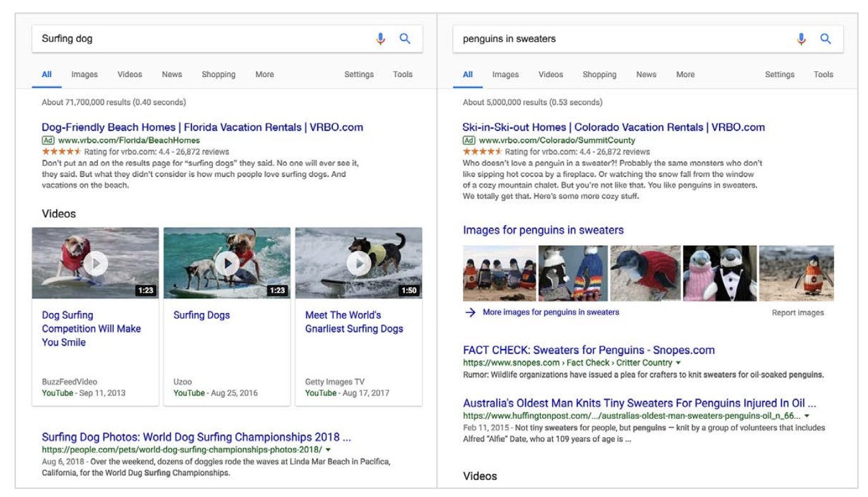Image resolution: width=868 pixels, height=497 pixels.
Task: Open Shopping tab in Surfing dog results
Action: (219, 75)
